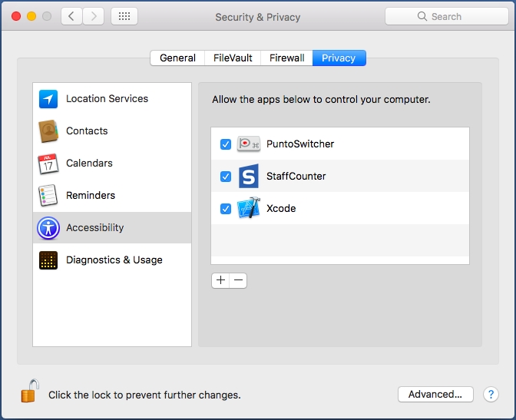Click the Calendars icon
The height and width of the screenshot is (420, 516).
pos(48,164)
